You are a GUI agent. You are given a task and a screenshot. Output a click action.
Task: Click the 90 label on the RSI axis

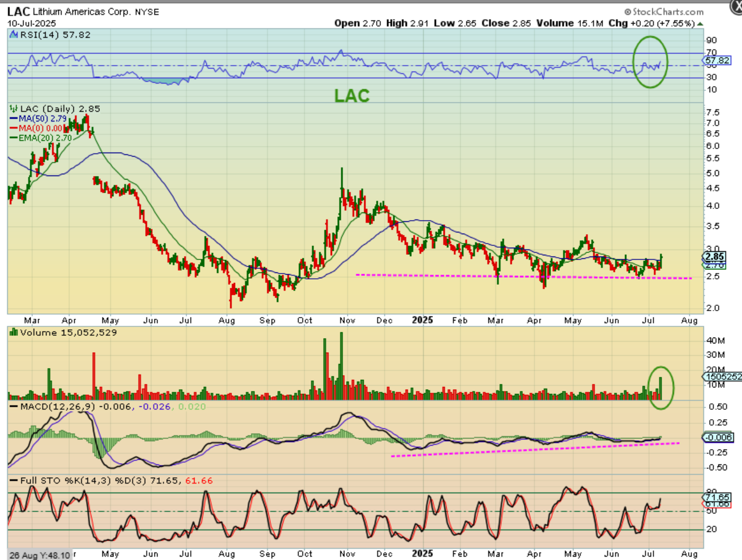click(711, 41)
